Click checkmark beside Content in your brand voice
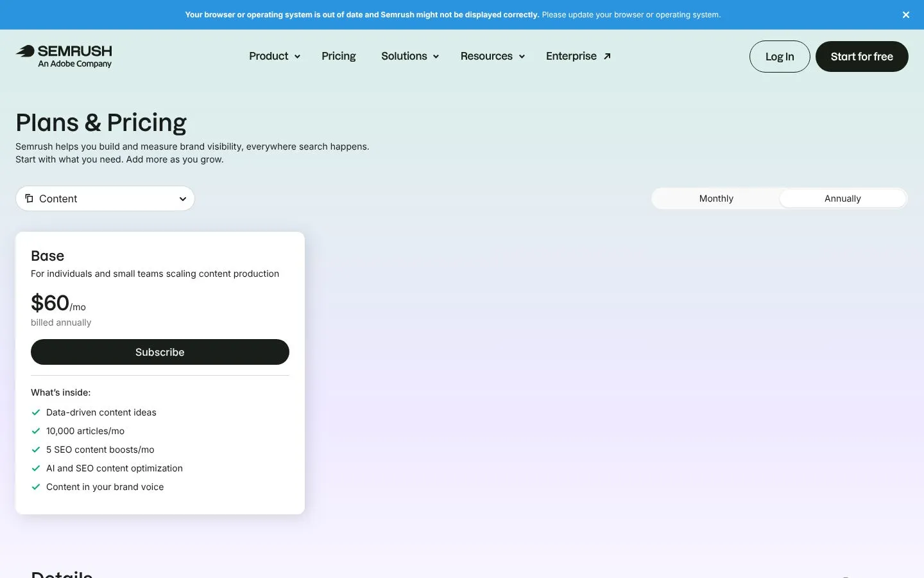 point(36,487)
